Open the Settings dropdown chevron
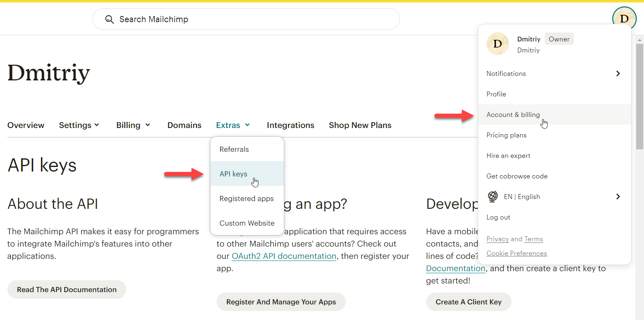644x320 pixels. (x=97, y=125)
